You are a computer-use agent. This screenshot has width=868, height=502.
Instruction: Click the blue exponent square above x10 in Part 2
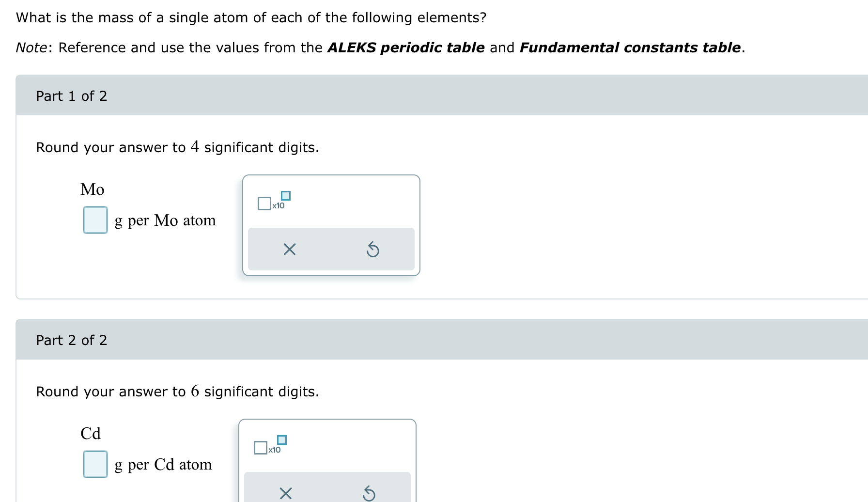(x=280, y=440)
